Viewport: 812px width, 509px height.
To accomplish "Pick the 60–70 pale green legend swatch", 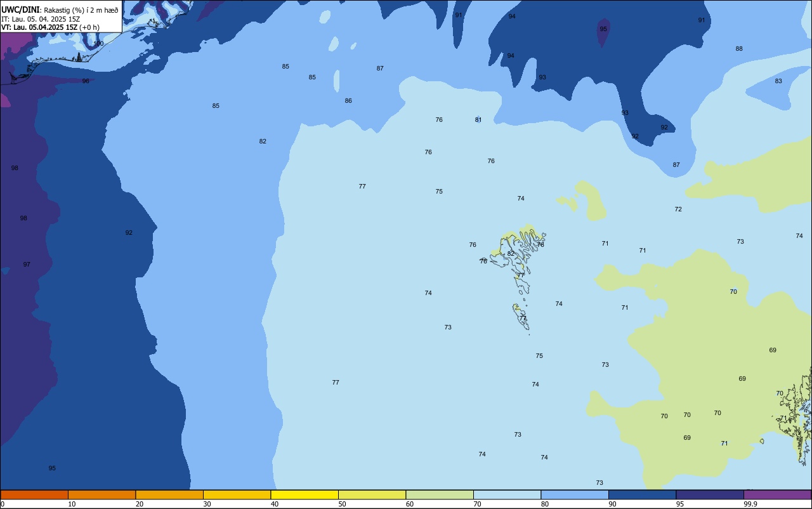I will (x=440, y=494).
